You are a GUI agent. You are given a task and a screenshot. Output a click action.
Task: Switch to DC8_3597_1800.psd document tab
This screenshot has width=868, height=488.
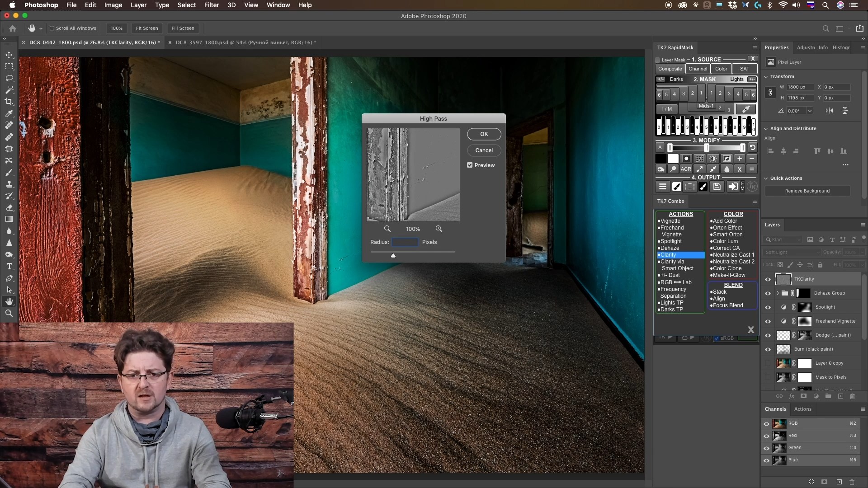246,42
